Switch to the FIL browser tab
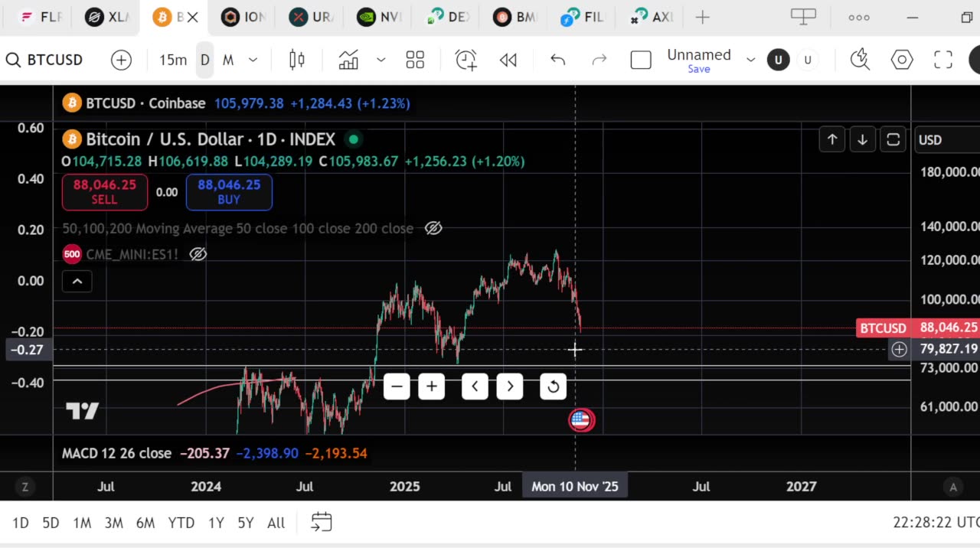The image size is (980, 551). [x=583, y=17]
